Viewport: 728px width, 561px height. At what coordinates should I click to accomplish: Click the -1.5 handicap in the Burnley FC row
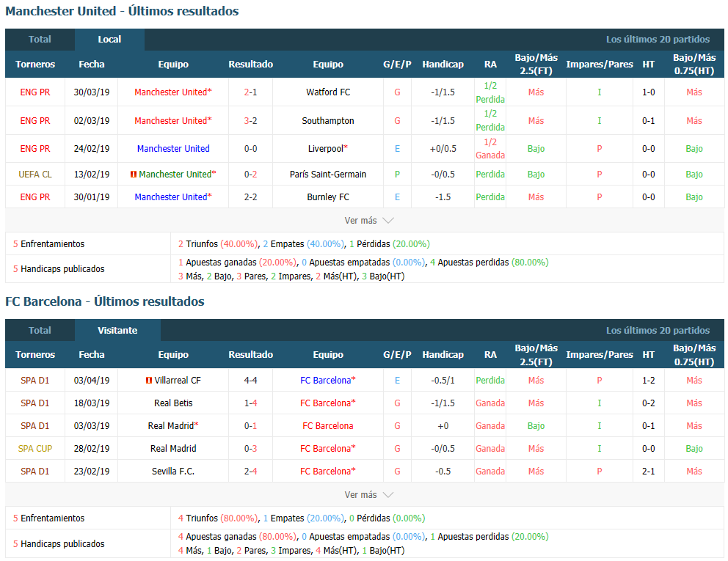pos(443,197)
